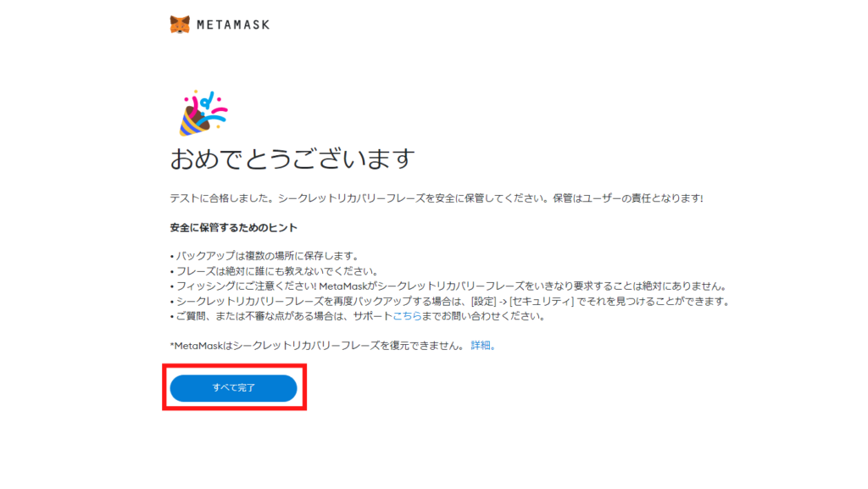Open the こちら support link
Screen dimensions: 868x489
(408, 316)
